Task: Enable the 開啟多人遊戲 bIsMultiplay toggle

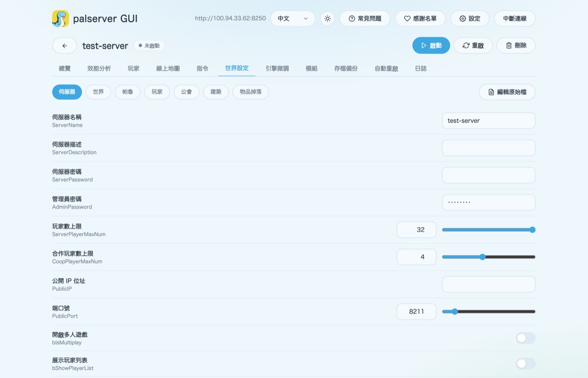Action: [x=526, y=338]
